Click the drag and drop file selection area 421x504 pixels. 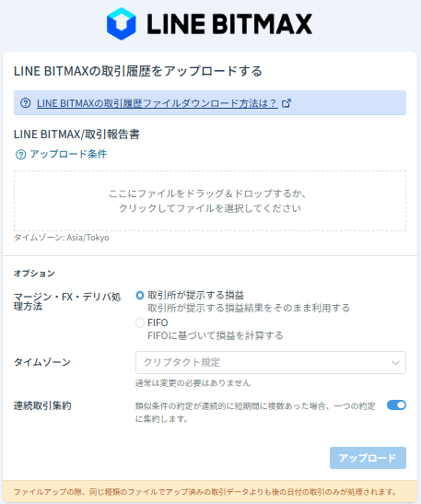coord(210,201)
